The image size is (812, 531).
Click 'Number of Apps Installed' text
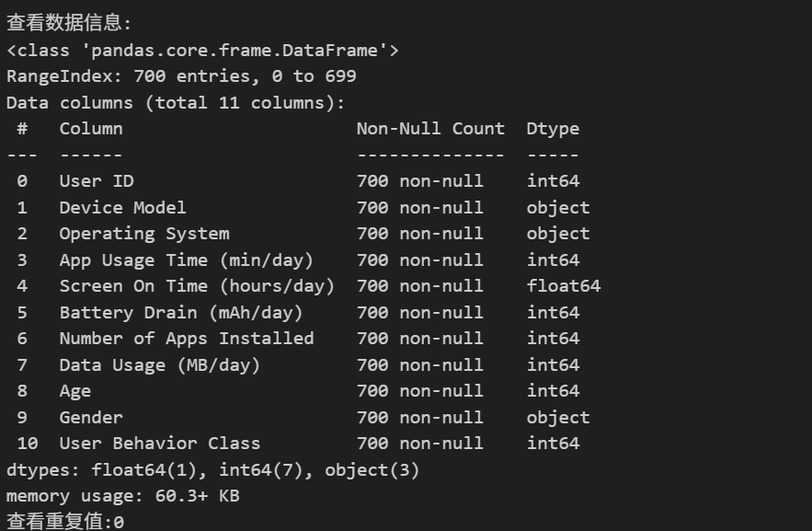(x=187, y=339)
